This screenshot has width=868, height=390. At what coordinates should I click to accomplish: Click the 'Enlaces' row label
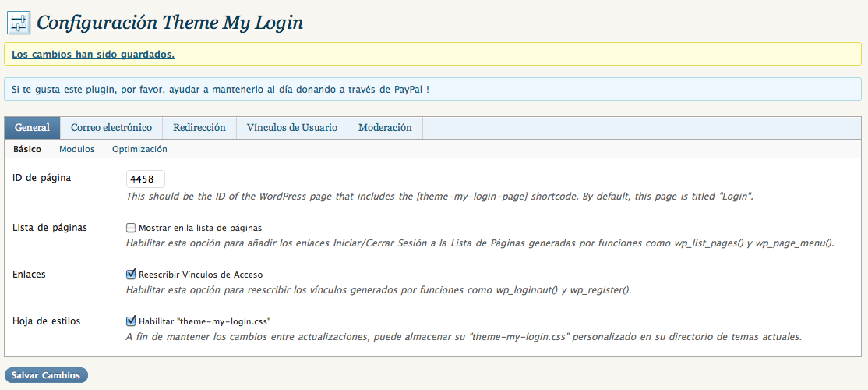click(30, 275)
